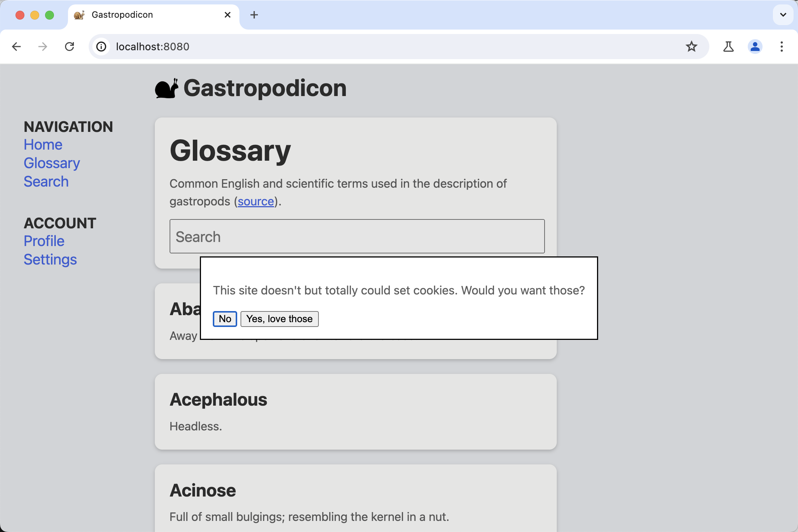The width and height of the screenshot is (798, 532).
Task: Click the browser forward navigation arrow
Action: click(42, 47)
